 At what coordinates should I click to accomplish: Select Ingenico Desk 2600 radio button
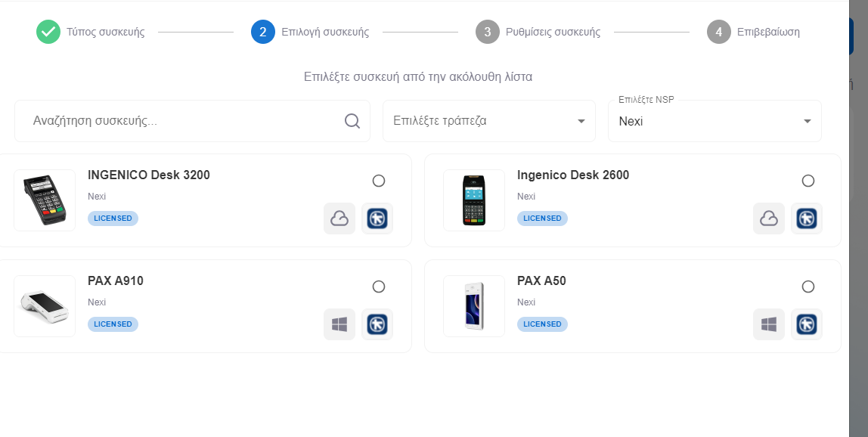pos(808,181)
